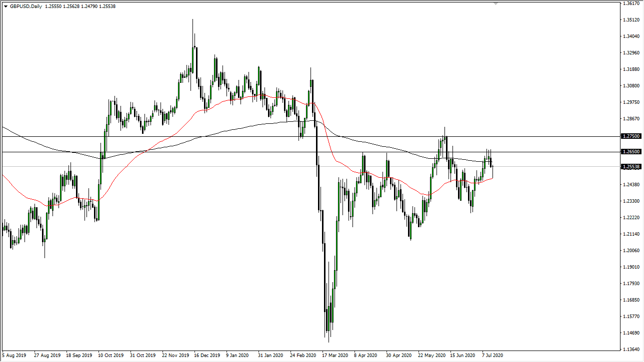
Task: Click the 7 Jul 2020 date label
Action: pos(491,356)
